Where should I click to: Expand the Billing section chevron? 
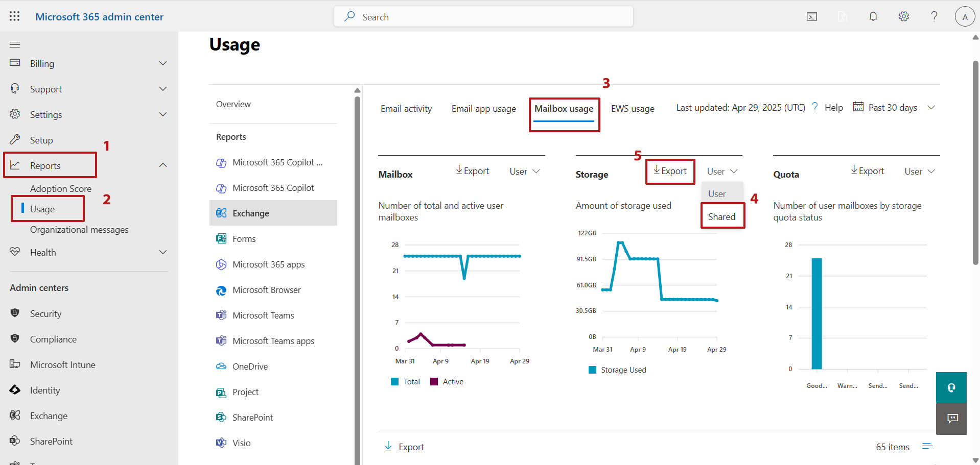(163, 63)
